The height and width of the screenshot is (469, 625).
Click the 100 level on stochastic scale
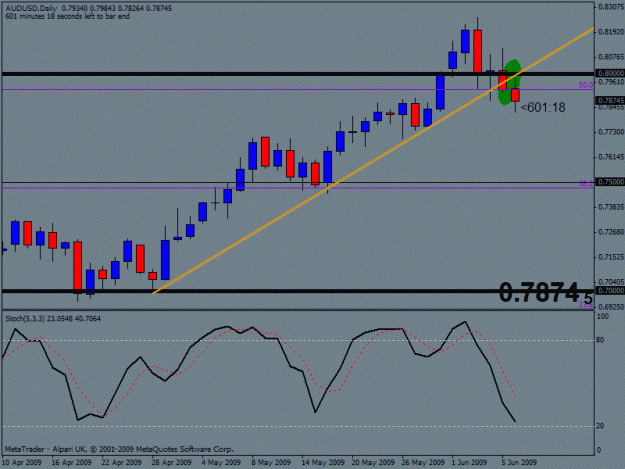point(602,316)
